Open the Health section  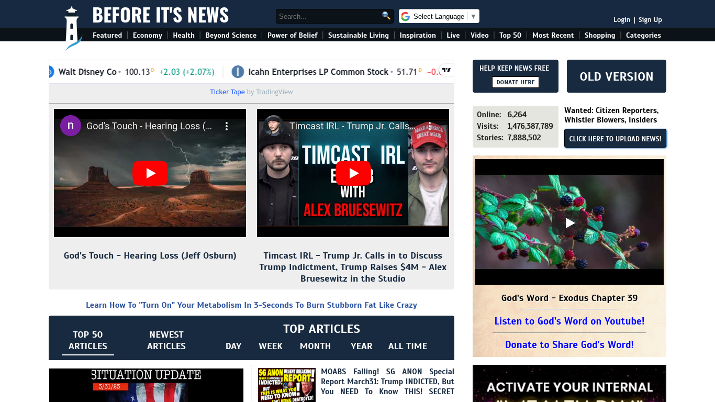coord(183,35)
